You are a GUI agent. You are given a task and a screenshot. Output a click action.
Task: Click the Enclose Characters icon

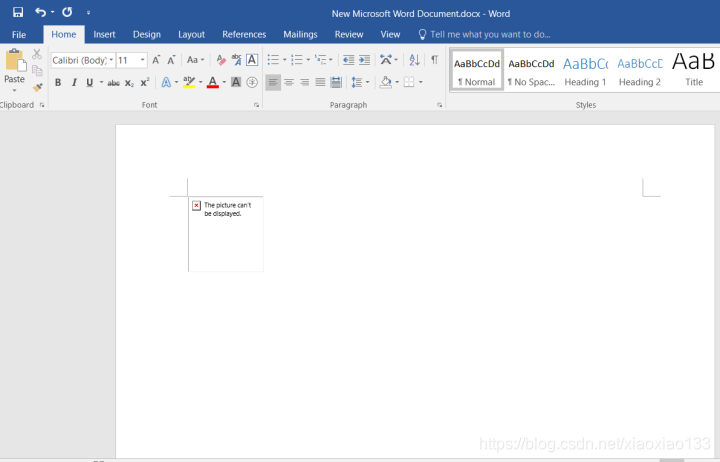(252, 83)
